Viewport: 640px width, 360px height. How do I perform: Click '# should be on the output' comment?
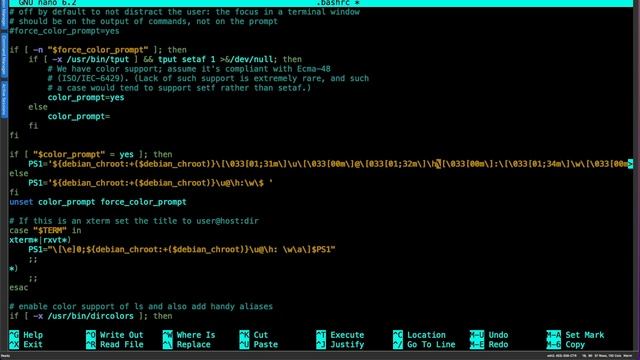pos(143,21)
